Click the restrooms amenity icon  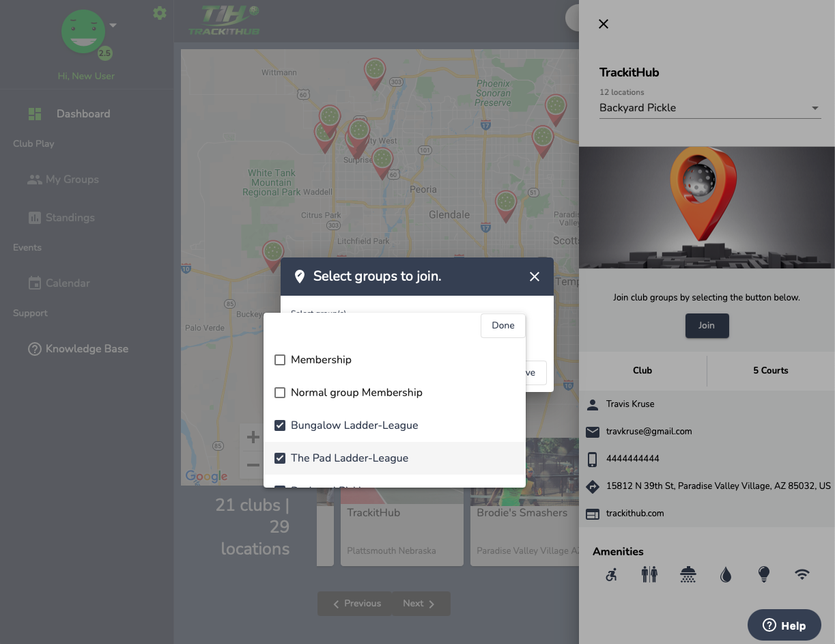pyautogui.click(x=649, y=575)
